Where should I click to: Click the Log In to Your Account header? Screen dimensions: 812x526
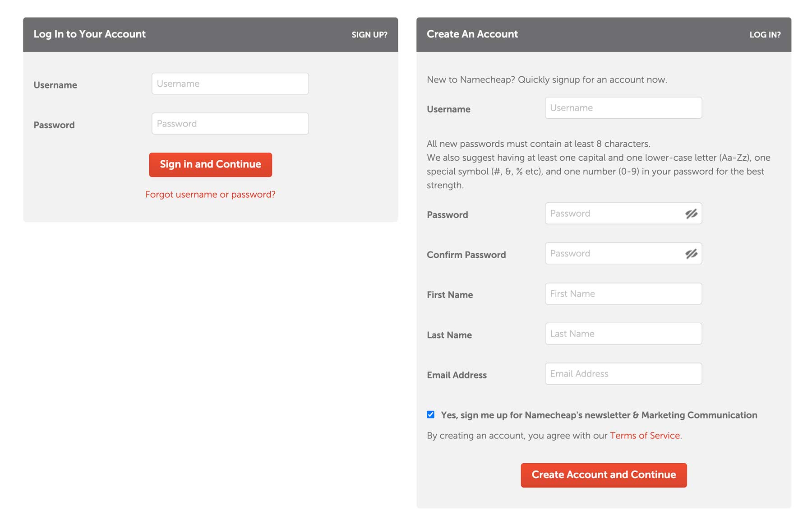coord(90,34)
